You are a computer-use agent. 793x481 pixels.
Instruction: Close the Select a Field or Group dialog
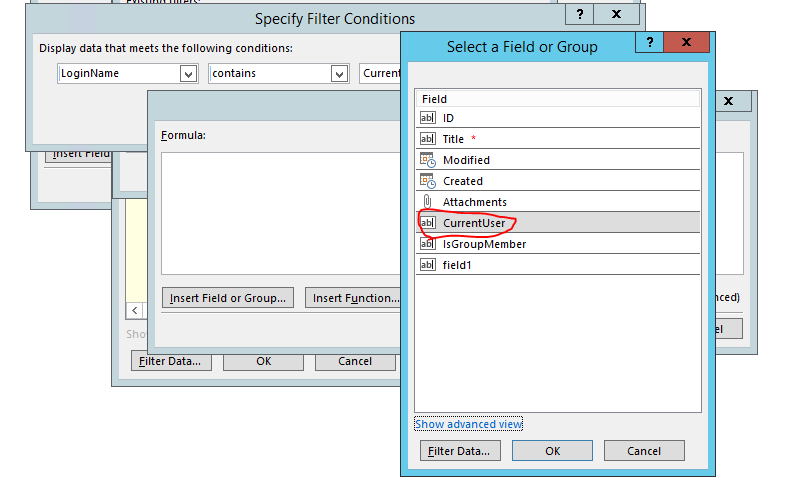686,42
